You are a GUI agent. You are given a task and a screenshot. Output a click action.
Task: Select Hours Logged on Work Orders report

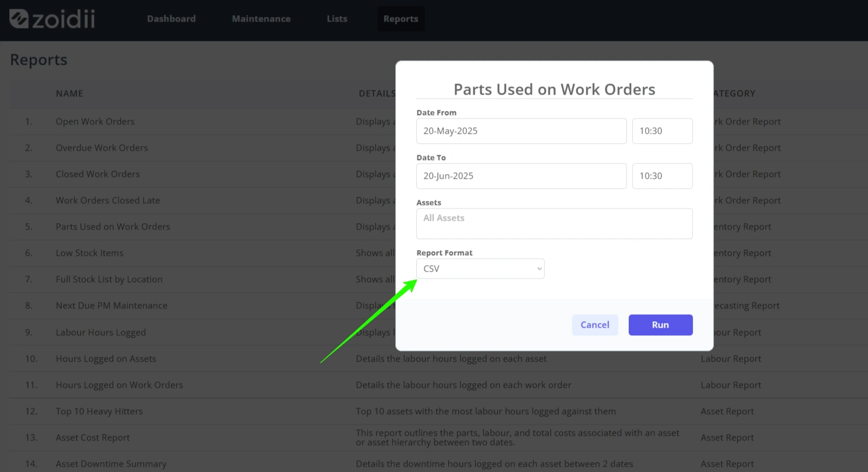[x=119, y=385]
